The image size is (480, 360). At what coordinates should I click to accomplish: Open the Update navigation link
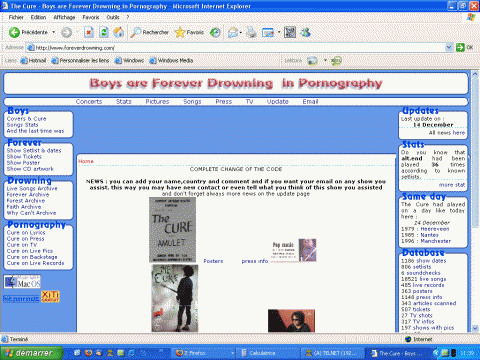(x=278, y=101)
